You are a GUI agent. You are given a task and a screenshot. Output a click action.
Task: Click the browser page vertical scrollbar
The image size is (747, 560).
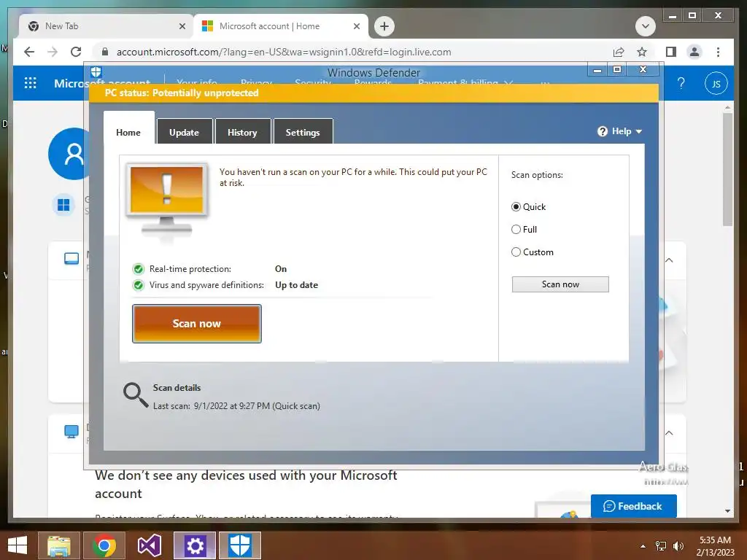(x=727, y=169)
